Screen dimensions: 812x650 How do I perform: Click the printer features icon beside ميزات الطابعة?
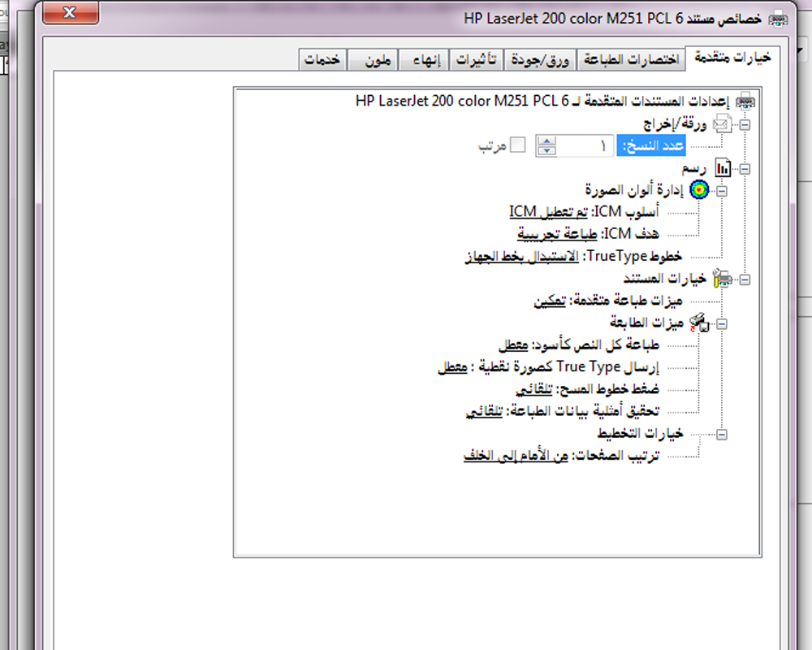700,323
